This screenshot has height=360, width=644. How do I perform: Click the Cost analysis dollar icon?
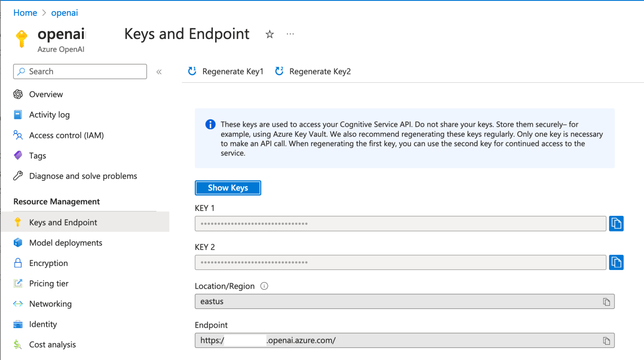[18, 344]
